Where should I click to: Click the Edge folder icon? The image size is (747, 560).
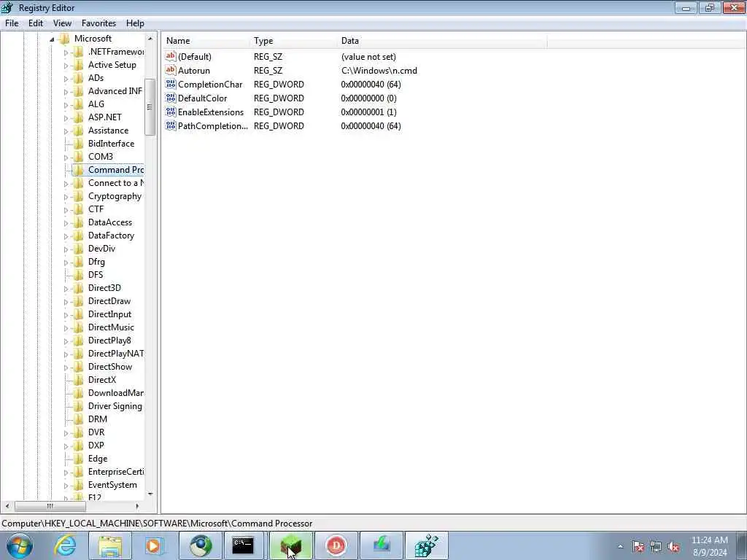79,459
